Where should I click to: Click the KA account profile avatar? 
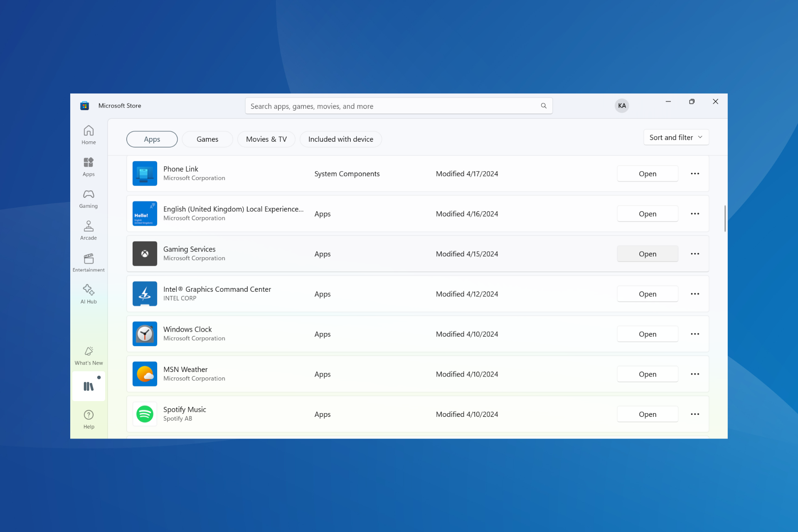tap(621, 106)
